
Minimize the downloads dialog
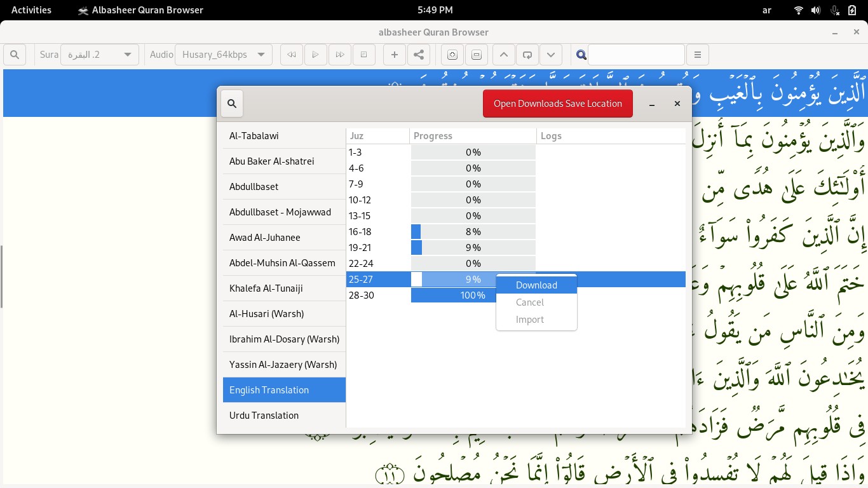pos(652,104)
